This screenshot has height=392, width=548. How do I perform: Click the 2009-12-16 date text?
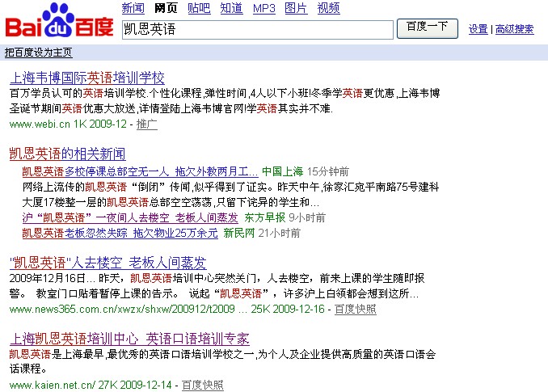pyautogui.click(x=298, y=310)
